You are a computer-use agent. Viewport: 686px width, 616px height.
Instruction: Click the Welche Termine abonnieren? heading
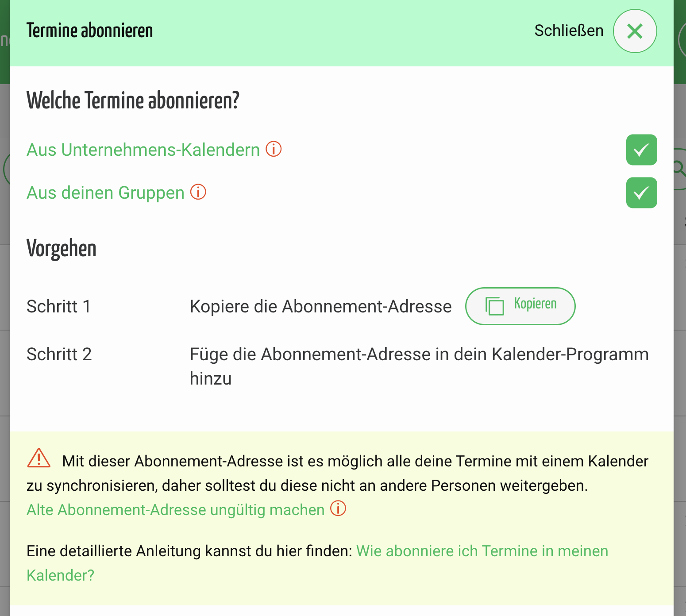pyautogui.click(x=133, y=100)
